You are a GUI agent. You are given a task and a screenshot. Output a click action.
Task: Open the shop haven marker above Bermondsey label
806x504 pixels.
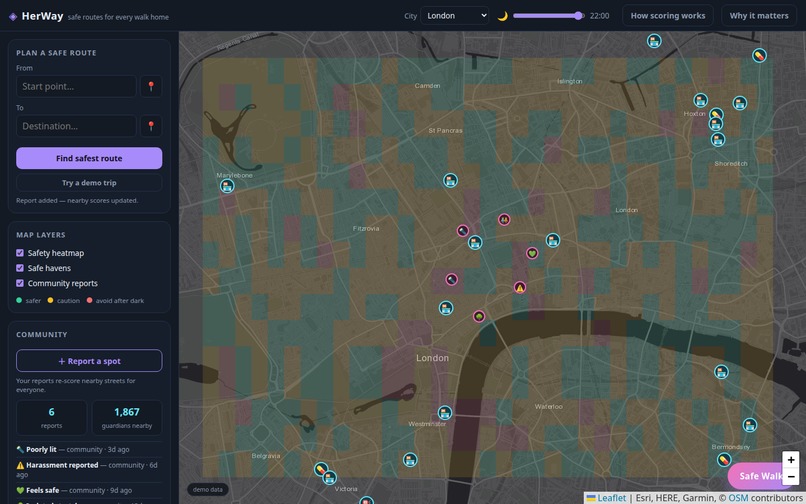point(750,425)
